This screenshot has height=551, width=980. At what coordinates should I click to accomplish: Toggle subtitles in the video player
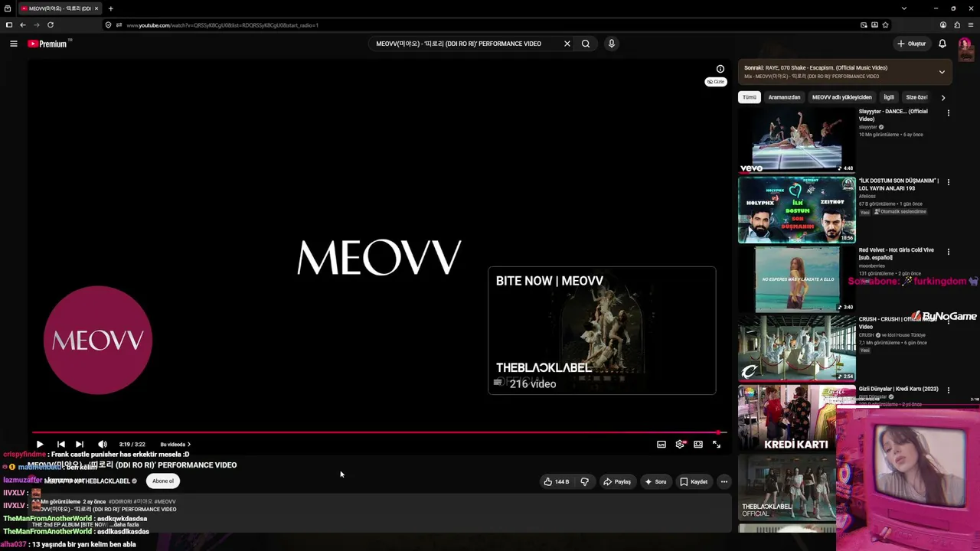(661, 444)
